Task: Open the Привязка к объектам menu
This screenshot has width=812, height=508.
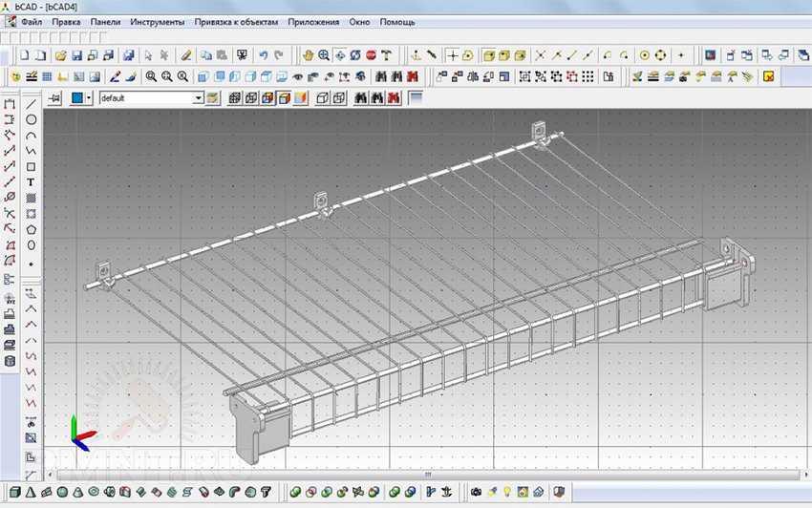Action: pos(238,21)
